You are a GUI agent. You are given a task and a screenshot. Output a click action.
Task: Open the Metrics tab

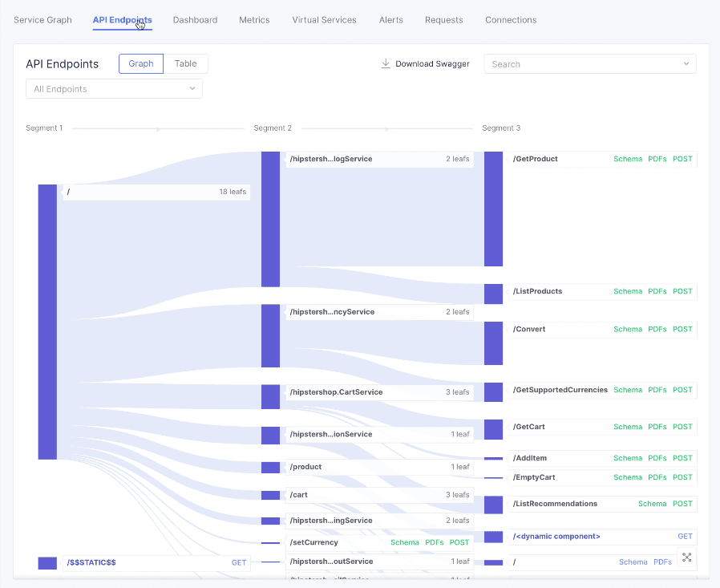pyautogui.click(x=254, y=20)
